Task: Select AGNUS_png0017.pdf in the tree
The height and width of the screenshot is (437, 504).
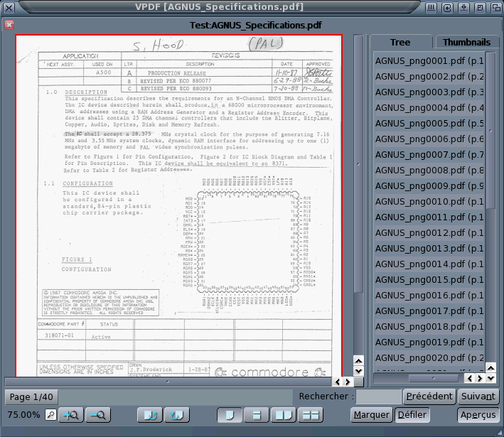Action: [429, 311]
